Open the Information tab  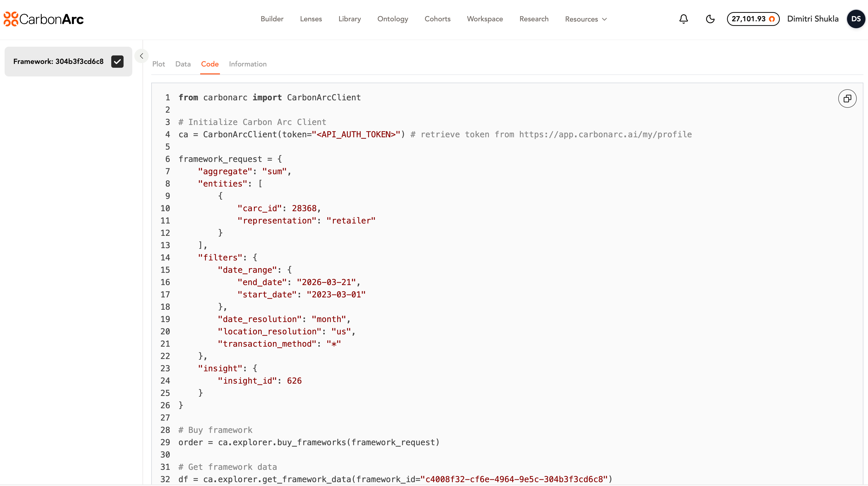pyautogui.click(x=248, y=64)
